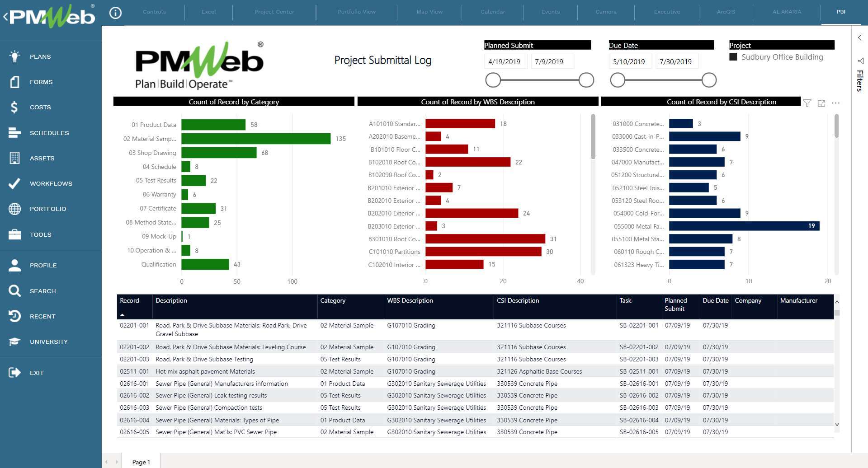Open the more options menu on the CSI chart

[x=835, y=103]
